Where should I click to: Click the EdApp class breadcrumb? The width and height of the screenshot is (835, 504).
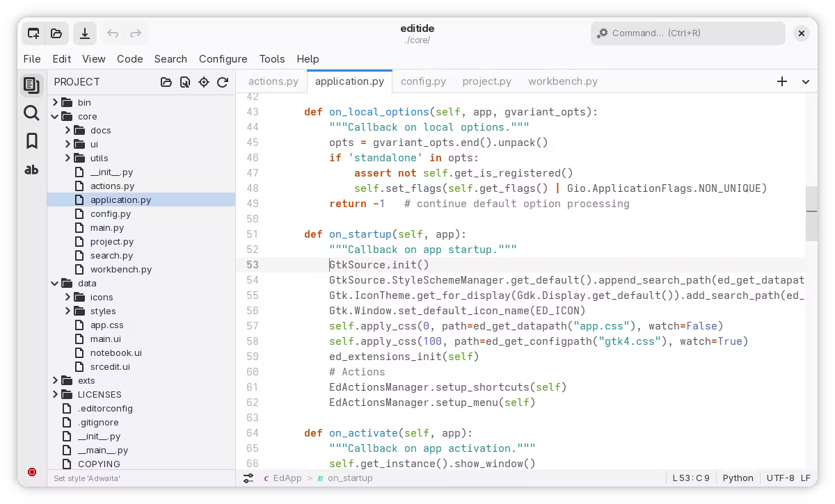(283, 478)
